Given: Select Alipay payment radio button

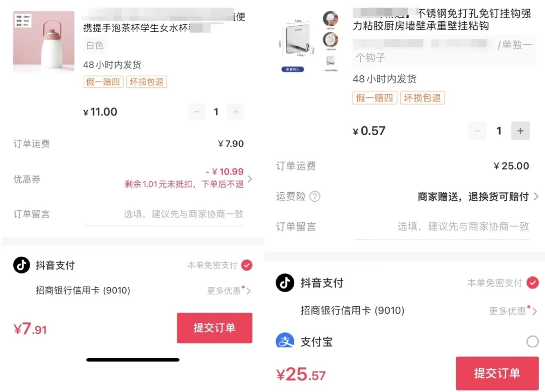Looking at the screenshot, I should (x=532, y=342).
